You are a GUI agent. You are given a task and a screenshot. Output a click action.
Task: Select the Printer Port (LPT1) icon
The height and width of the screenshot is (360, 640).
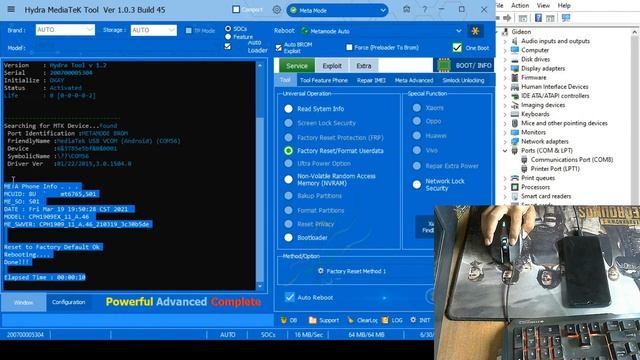point(524,169)
